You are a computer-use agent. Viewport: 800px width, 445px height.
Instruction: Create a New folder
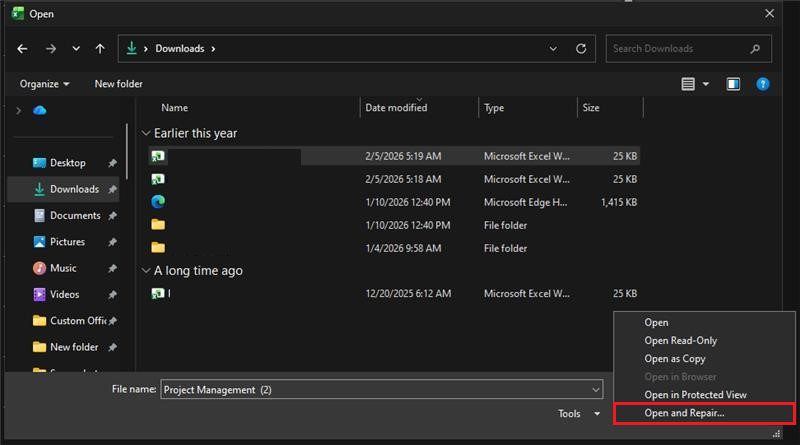[118, 84]
